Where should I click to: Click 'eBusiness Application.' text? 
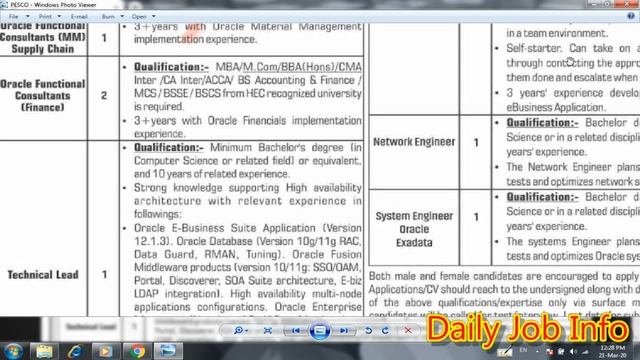[x=556, y=107]
